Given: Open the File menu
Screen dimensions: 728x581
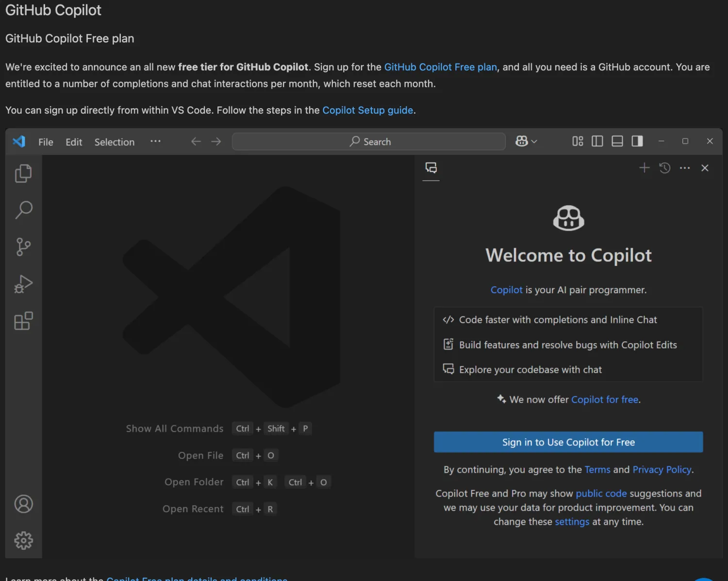Looking at the screenshot, I should coord(46,142).
